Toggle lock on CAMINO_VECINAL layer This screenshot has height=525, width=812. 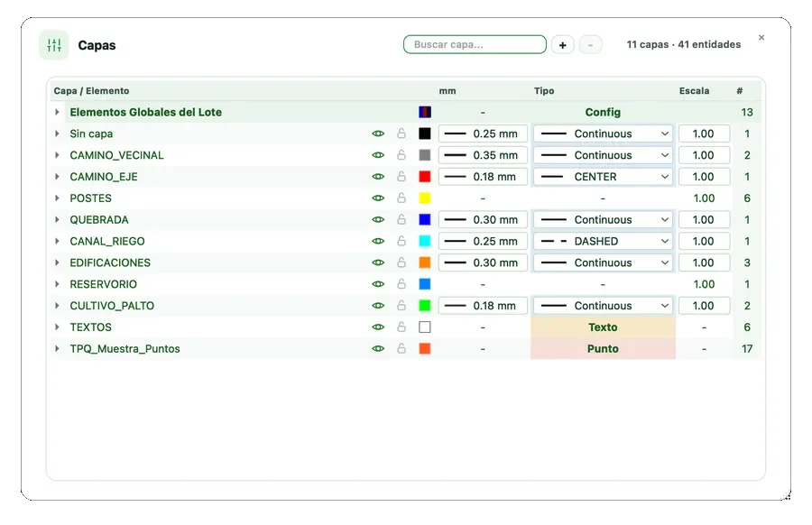click(x=401, y=155)
